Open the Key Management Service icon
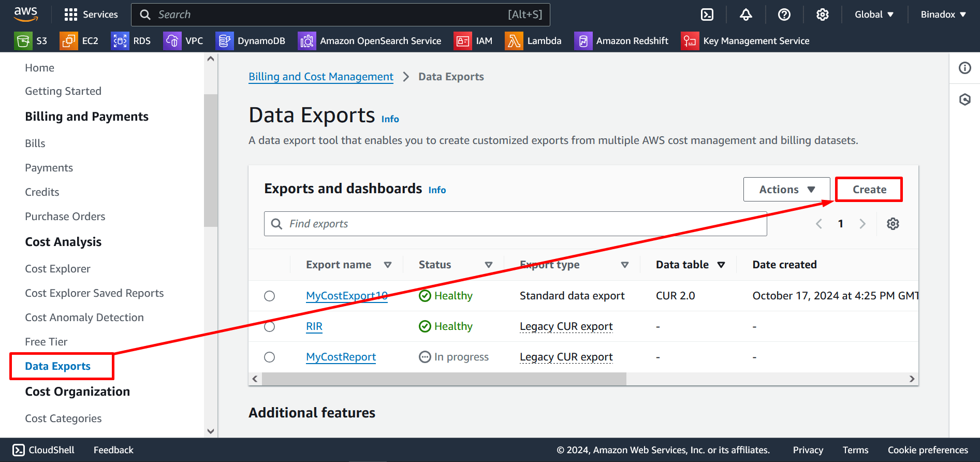The width and height of the screenshot is (980, 462). pos(690,41)
